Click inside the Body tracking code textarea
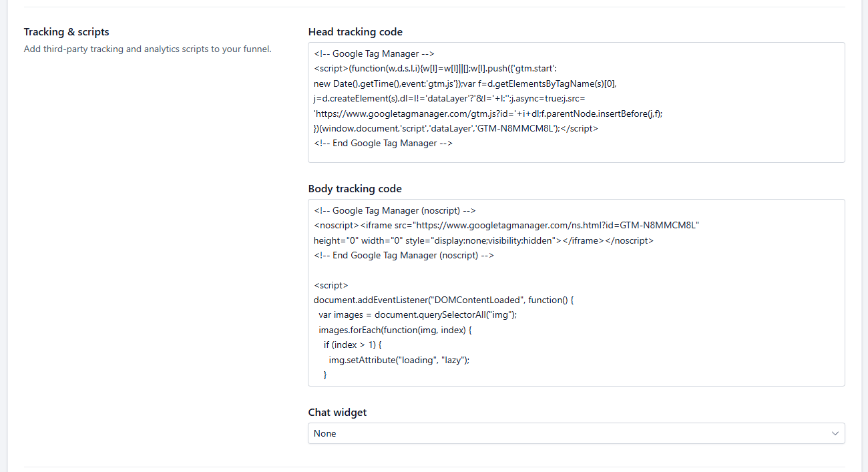Image resolution: width=868 pixels, height=472 pixels. 576,292
